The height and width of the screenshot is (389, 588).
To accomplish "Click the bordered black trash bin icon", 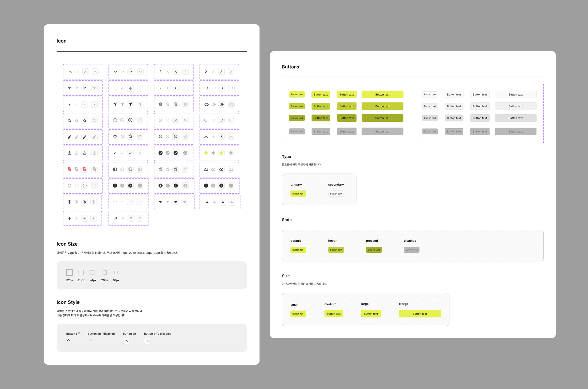I will pos(176,104).
